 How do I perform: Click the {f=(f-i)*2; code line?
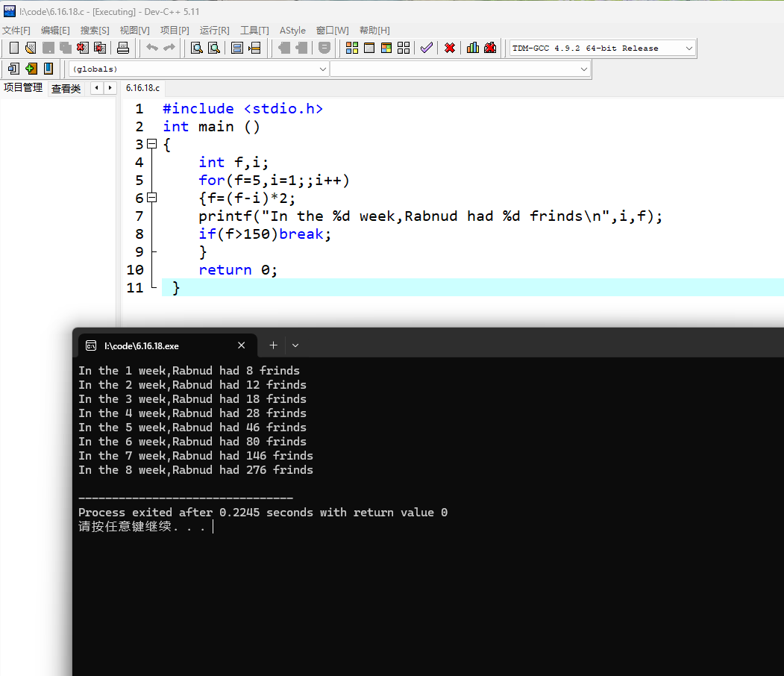247,198
